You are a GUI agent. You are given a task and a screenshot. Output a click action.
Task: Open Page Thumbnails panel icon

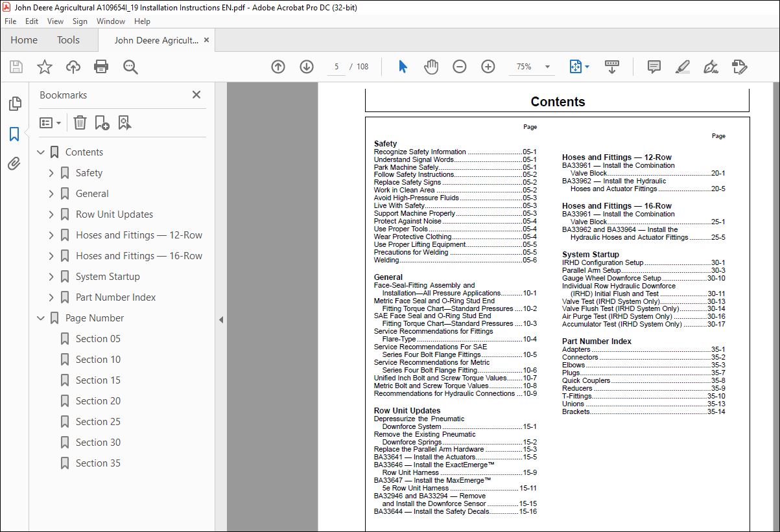pyautogui.click(x=14, y=104)
